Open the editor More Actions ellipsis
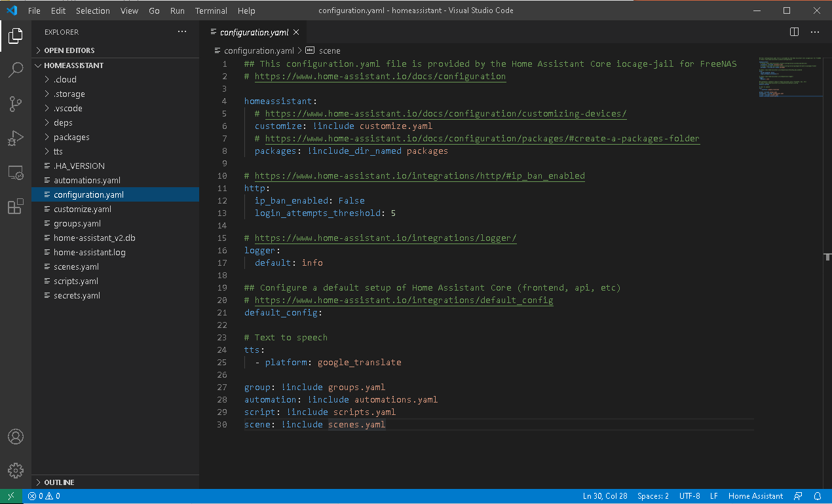 [x=815, y=31]
